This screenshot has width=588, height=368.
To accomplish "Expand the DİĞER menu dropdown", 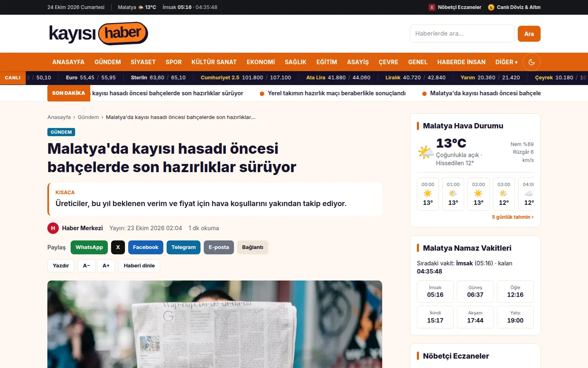I will [506, 62].
